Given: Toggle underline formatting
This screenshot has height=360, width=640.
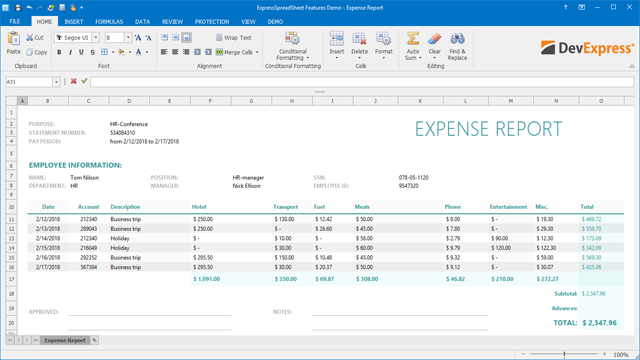Looking at the screenshot, I should [x=81, y=52].
